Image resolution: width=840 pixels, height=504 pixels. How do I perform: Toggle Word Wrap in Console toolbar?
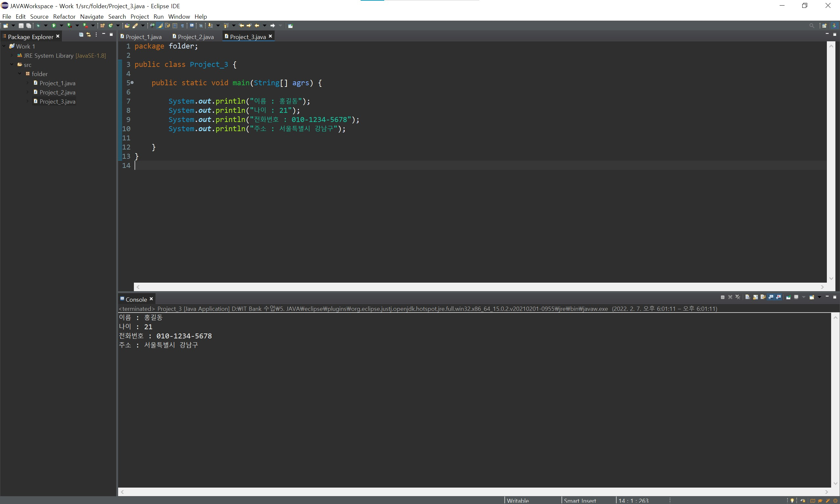coord(763,297)
